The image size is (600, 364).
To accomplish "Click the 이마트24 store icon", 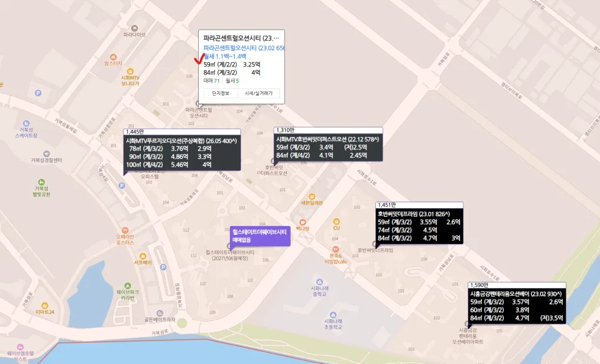I will click(45, 306).
